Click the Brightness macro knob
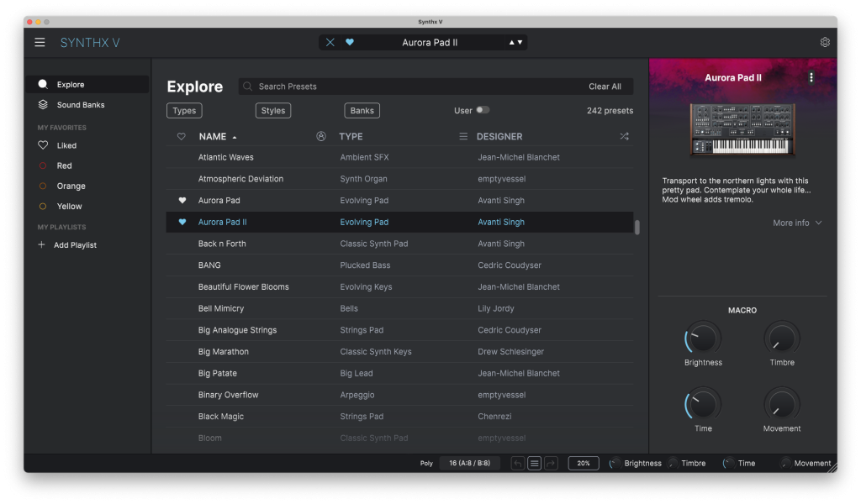The height and width of the screenshot is (504, 861). 703,338
